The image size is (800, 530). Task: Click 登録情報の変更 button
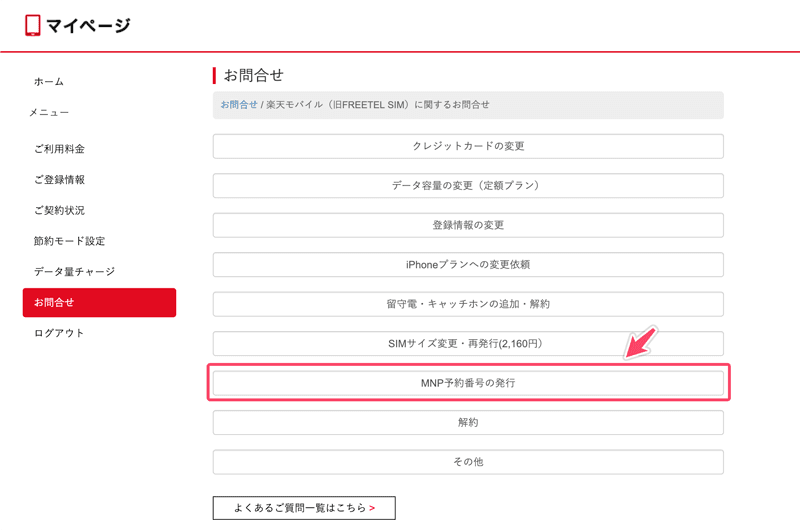click(468, 225)
